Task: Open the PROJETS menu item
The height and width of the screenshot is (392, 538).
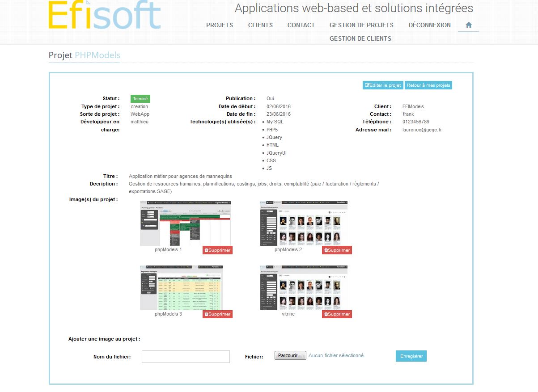Action: (x=219, y=25)
